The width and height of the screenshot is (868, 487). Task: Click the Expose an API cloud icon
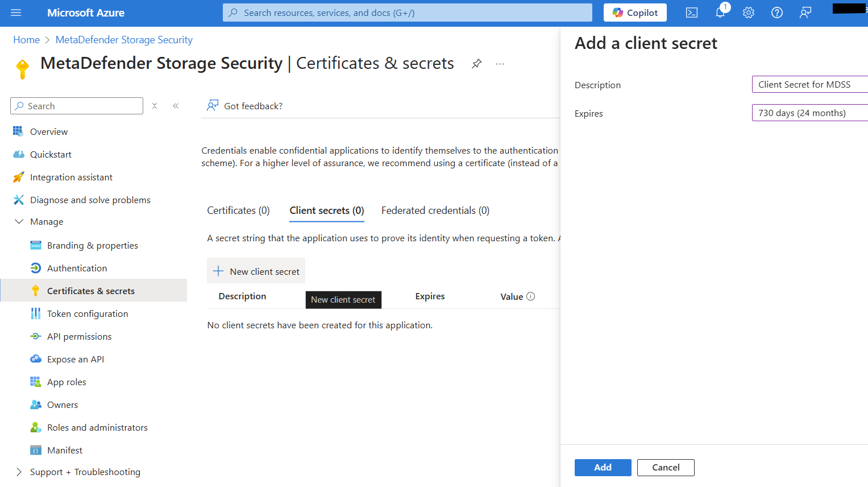point(35,359)
